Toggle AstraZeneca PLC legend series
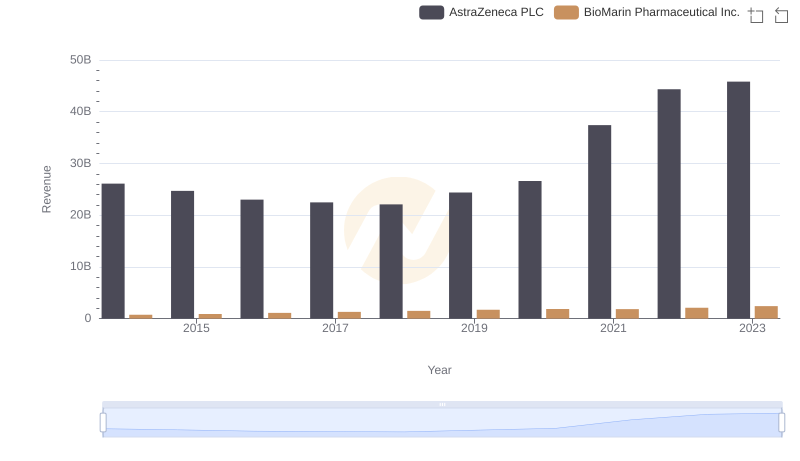Image resolution: width=800 pixels, height=461 pixels. coord(481,12)
